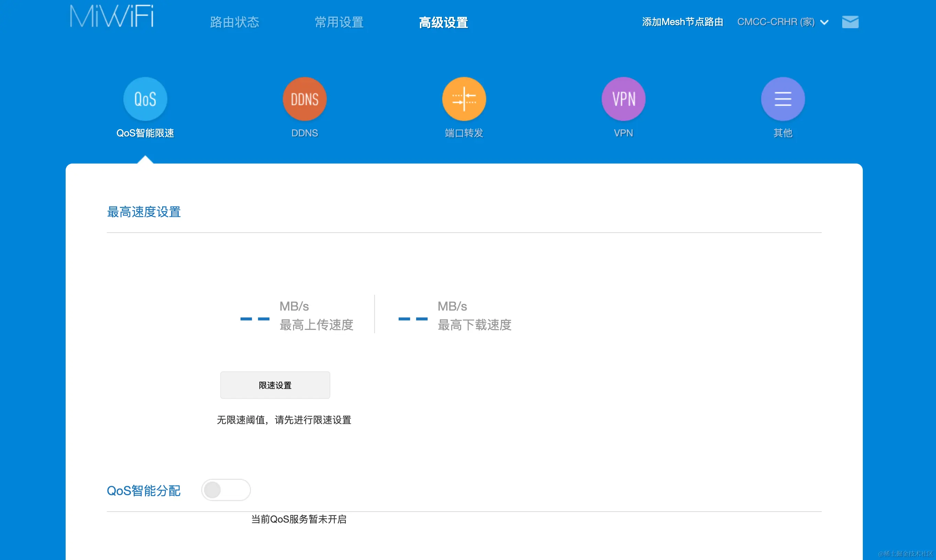The image size is (936, 560).
Task: Click the 最高下载速度 value dashes
Action: pos(413,319)
